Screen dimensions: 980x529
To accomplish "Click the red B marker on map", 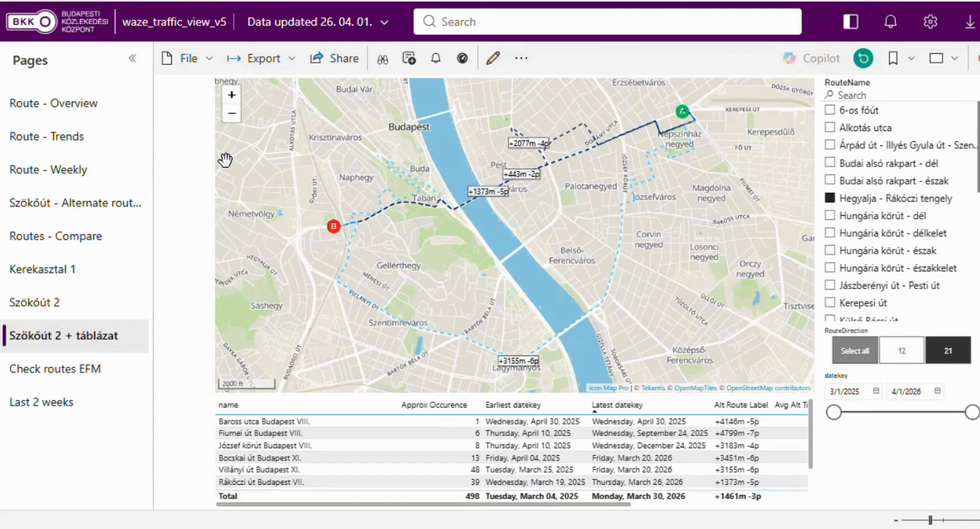I will tap(333, 227).
